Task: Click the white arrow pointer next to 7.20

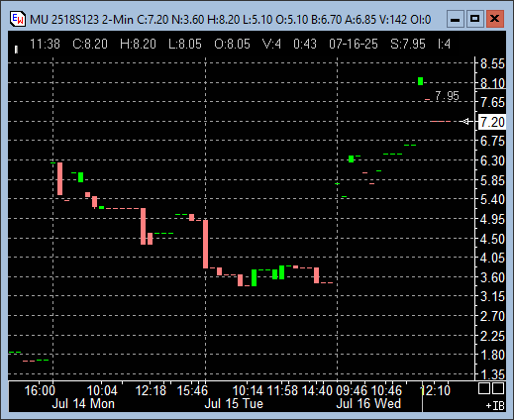Action: [464, 122]
